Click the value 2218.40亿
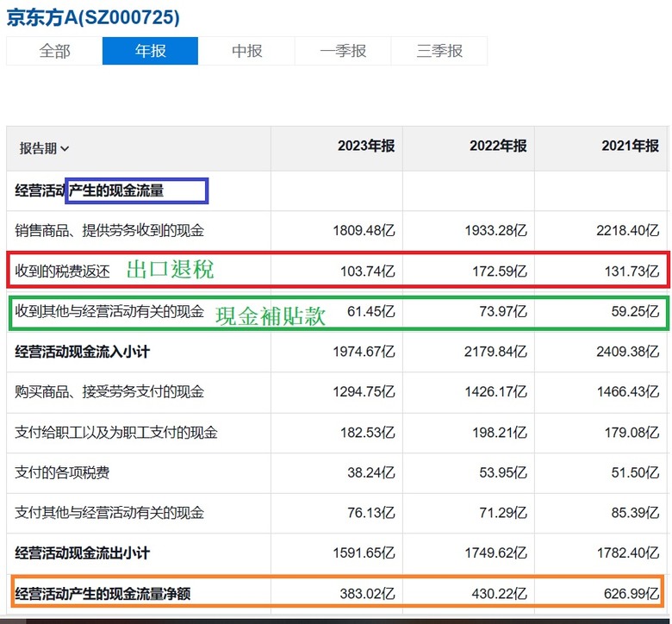 tap(628, 231)
